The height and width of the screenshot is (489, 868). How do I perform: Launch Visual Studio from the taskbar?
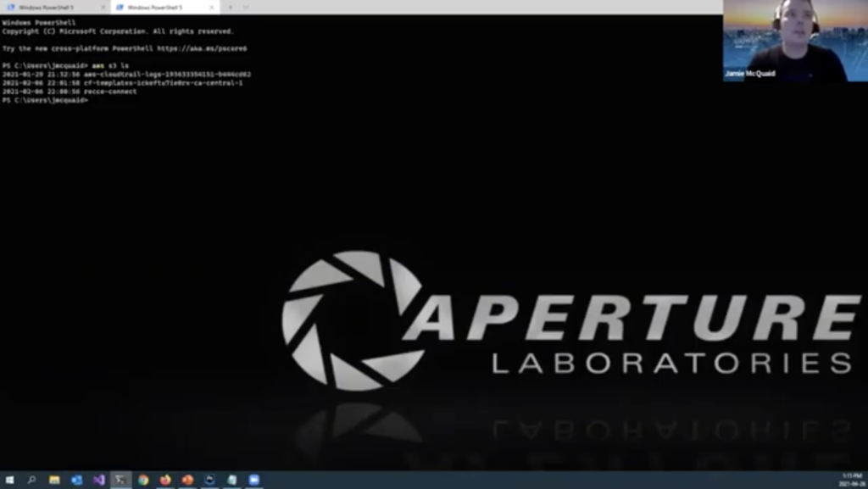pos(98,480)
